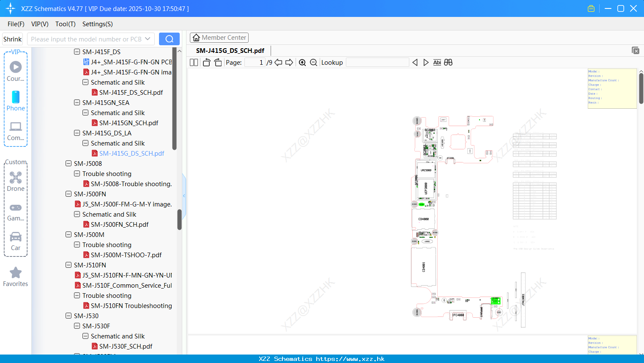Open SM-J530F_SCH.pdf
The height and width of the screenshot is (363, 644).
[x=122, y=346]
